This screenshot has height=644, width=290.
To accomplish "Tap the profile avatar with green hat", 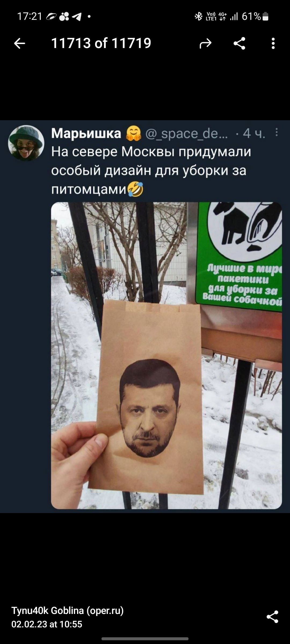I will click(x=26, y=143).
